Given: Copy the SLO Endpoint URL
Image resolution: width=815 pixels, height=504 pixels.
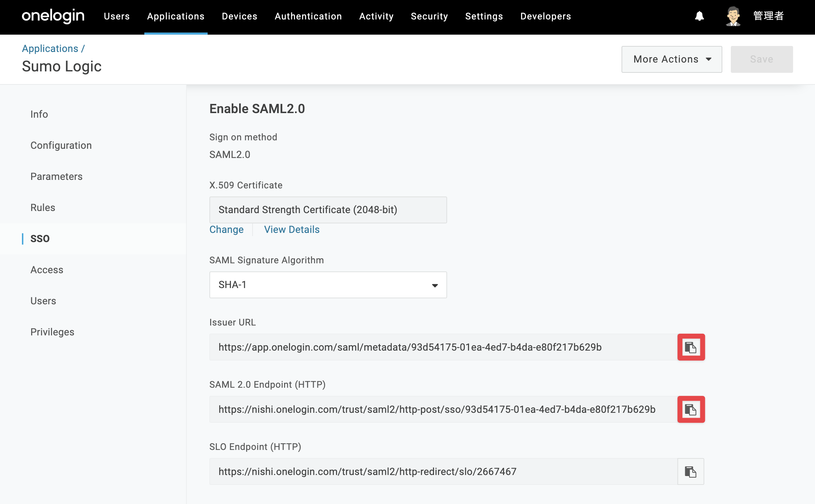Looking at the screenshot, I should [x=691, y=471].
